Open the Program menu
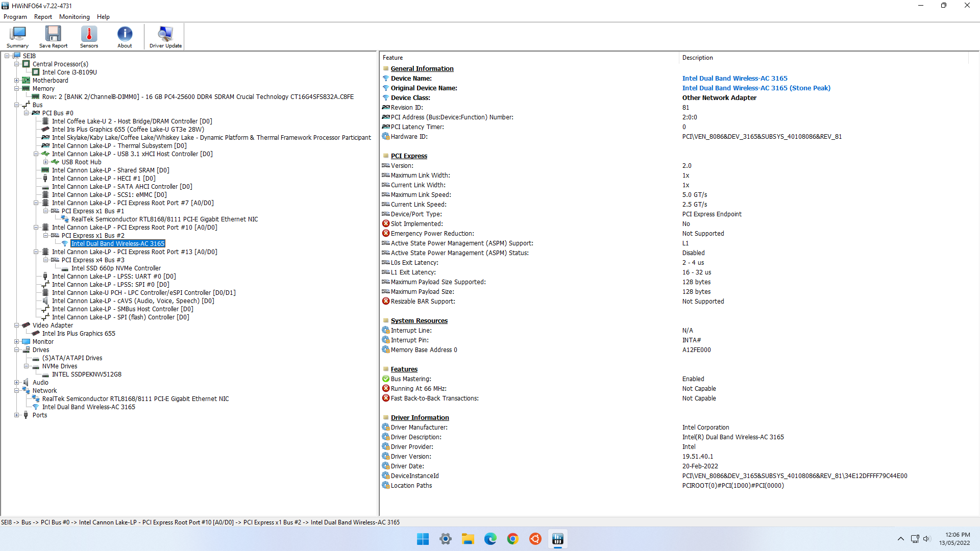980x551 pixels. coord(15,17)
